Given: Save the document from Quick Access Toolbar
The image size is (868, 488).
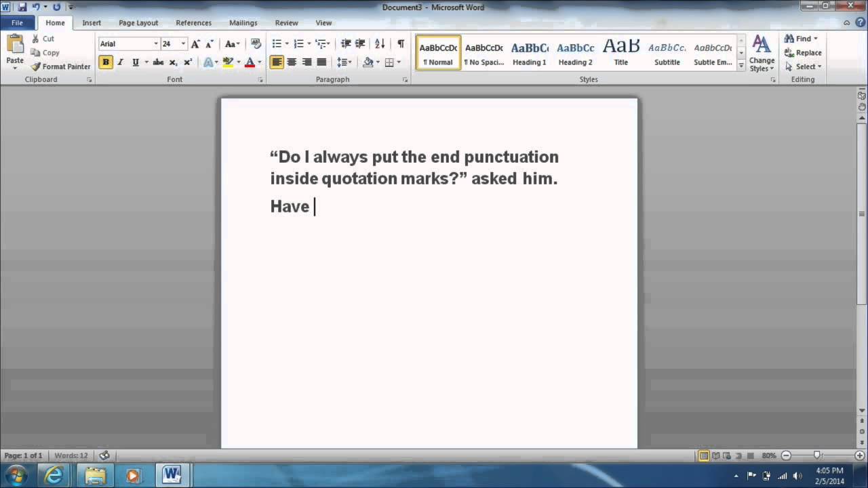Looking at the screenshot, I should click(x=22, y=7).
